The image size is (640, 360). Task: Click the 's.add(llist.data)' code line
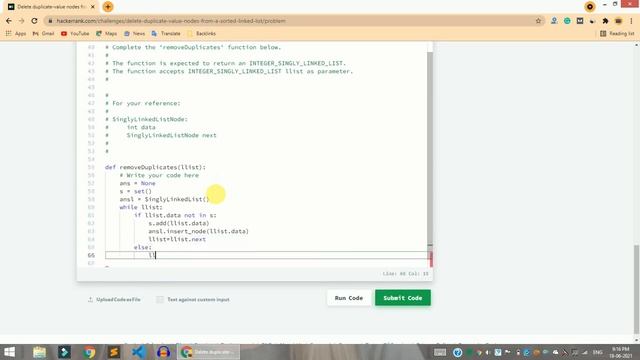click(178, 223)
